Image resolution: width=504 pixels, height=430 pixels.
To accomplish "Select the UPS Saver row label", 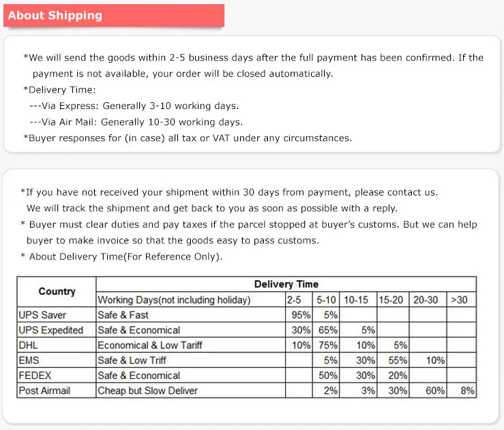I will [57, 315].
